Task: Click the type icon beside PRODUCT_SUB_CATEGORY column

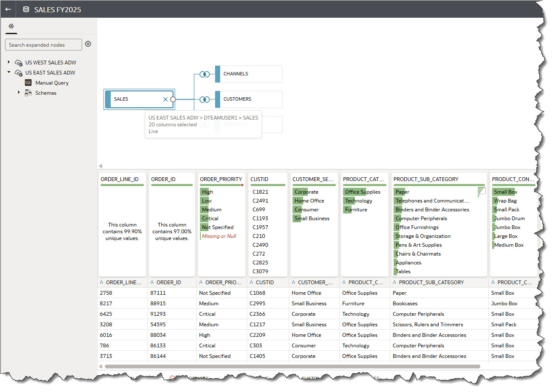Action: (x=394, y=283)
